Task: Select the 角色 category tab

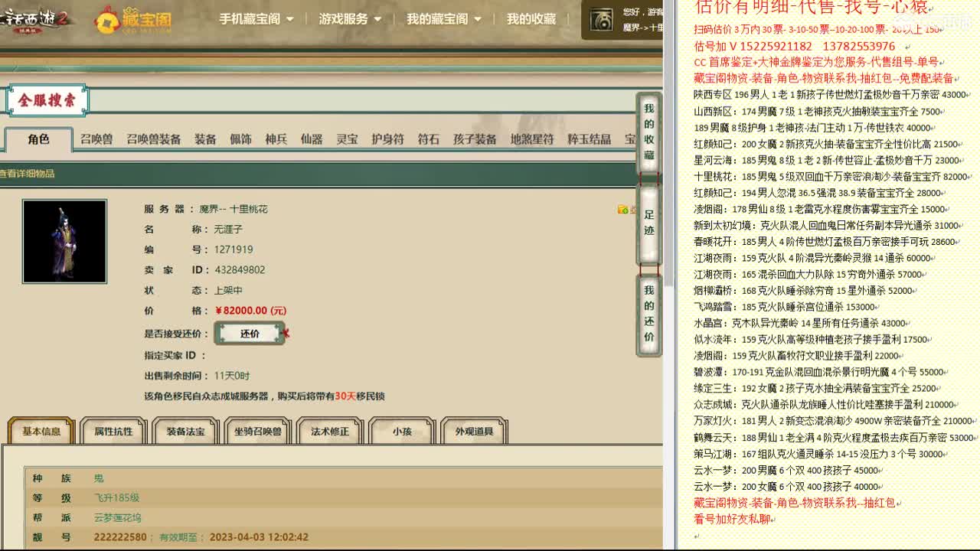Action: tap(38, 139)
